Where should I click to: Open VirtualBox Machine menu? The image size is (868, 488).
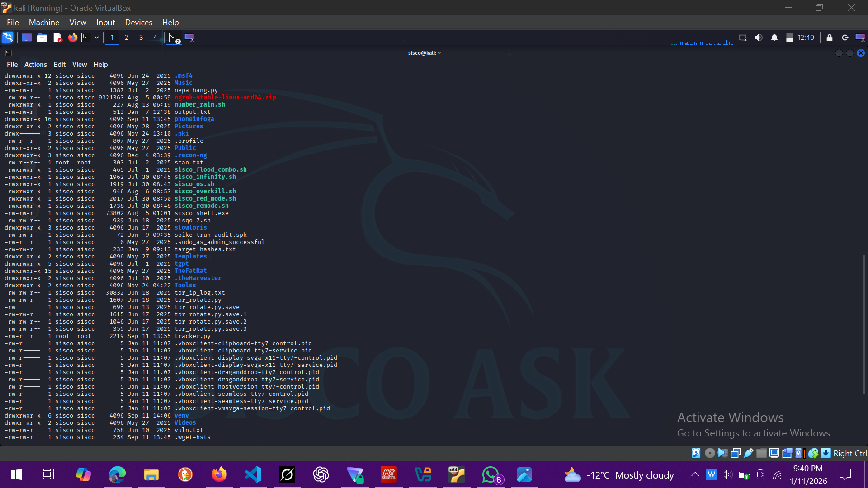coord(44,23)
